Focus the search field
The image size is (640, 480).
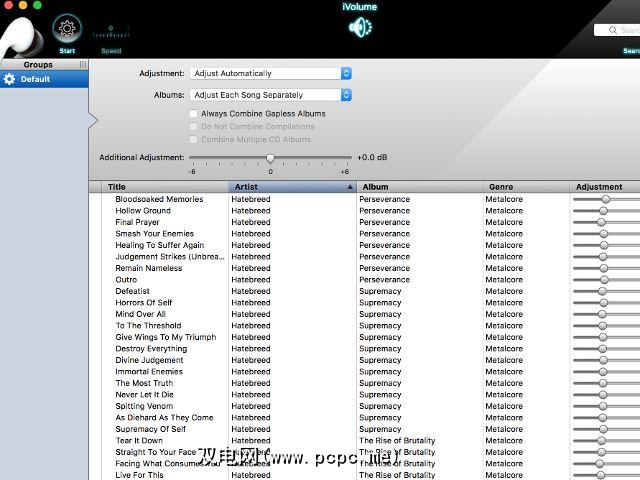[617, 30]
